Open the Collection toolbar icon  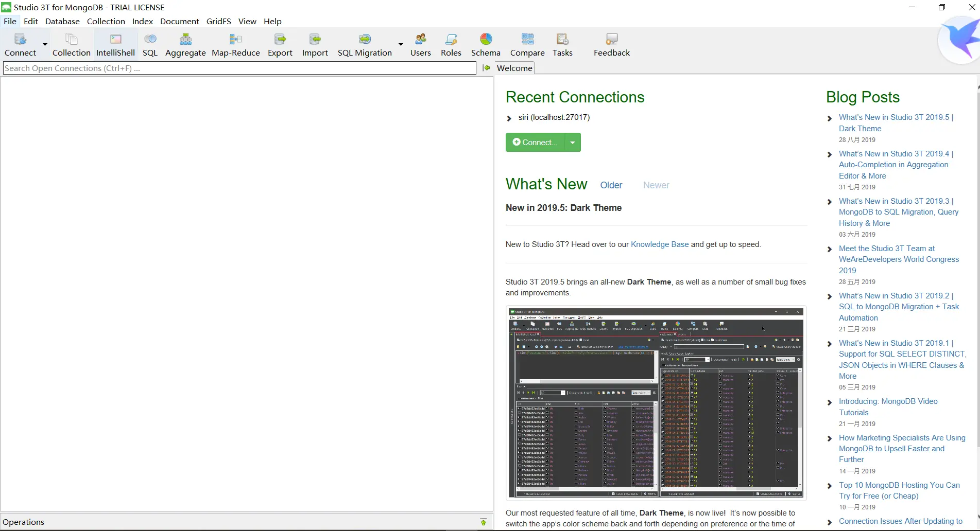[x=71, y=44]
